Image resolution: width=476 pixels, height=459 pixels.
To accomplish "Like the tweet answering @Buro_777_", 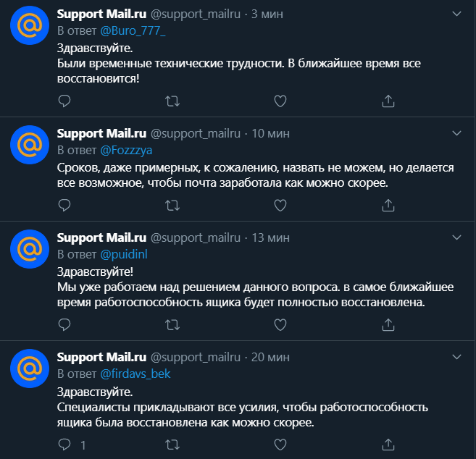I will [280, 101].
